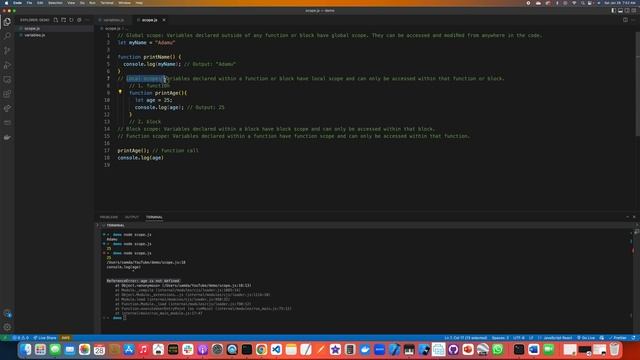The width and height of the screenshot is (640, 360).
Task: Change the LF end-of-line setting
Action: pyautogui.click(x=531, y=338)
